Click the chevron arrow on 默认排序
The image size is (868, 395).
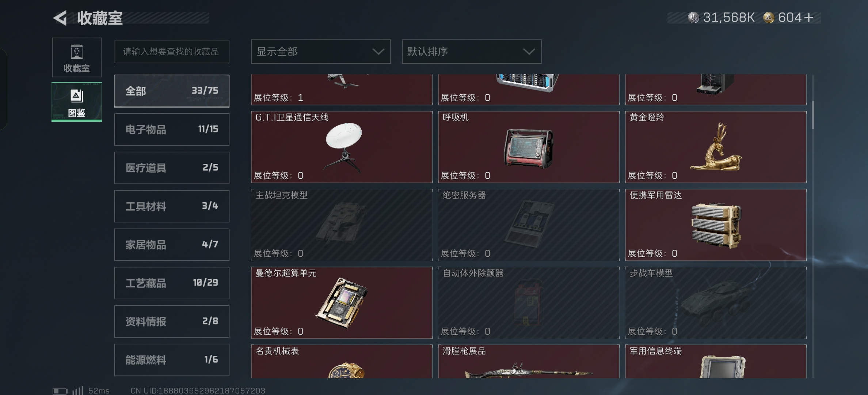click(529, 52)
